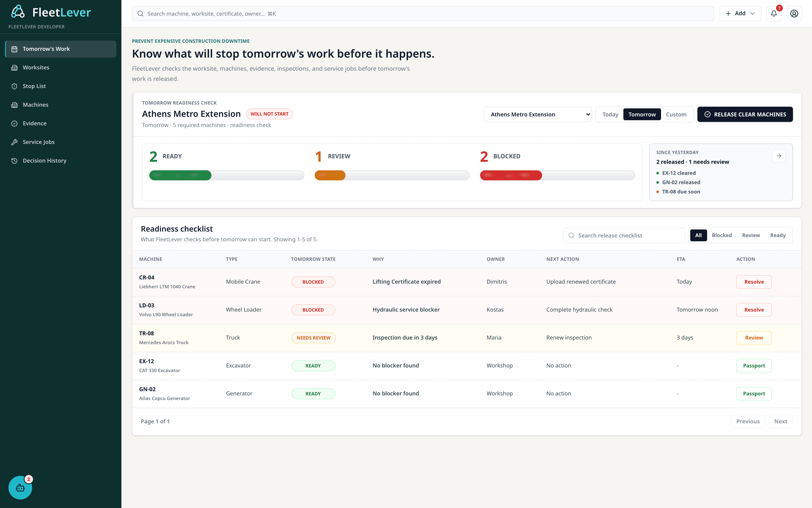
Task: Open Tomorrow's Work calendar icon
Action: pos(14,49)
